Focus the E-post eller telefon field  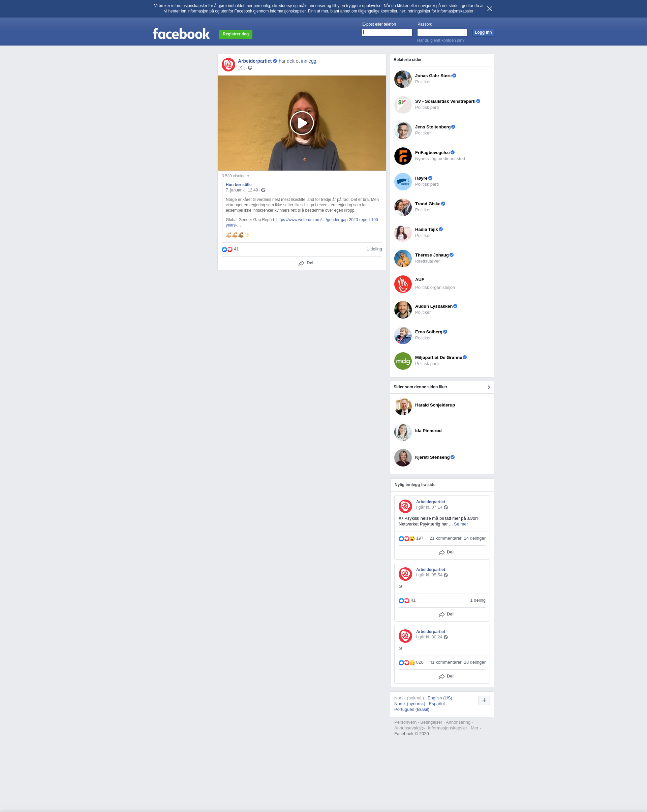387,33
